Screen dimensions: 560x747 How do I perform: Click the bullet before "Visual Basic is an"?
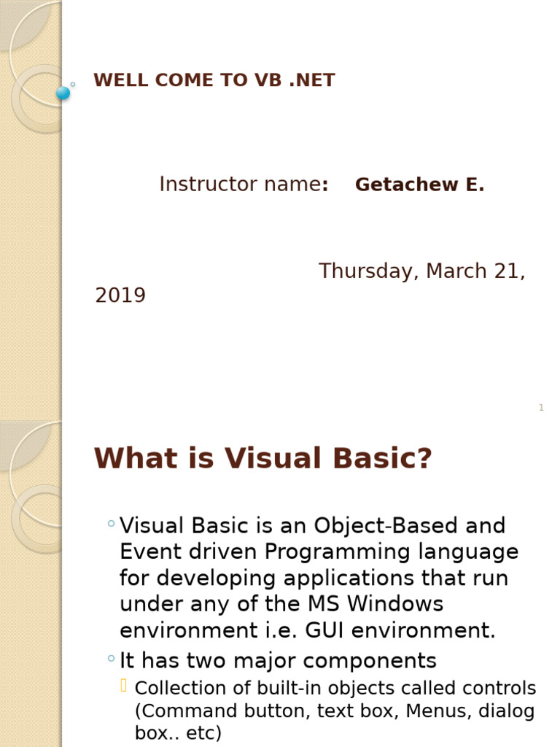[x=110, y=523]
